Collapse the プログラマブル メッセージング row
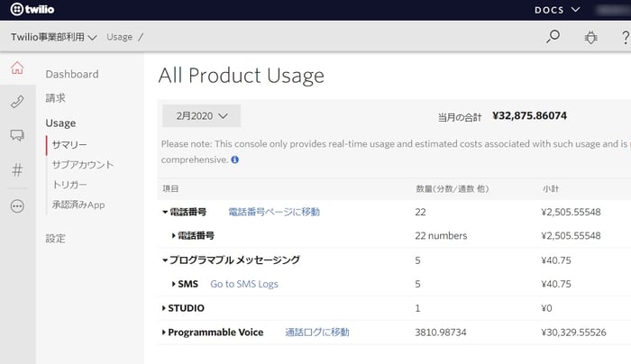This screenshot has width=631, height=364. (x=165, y=260)
